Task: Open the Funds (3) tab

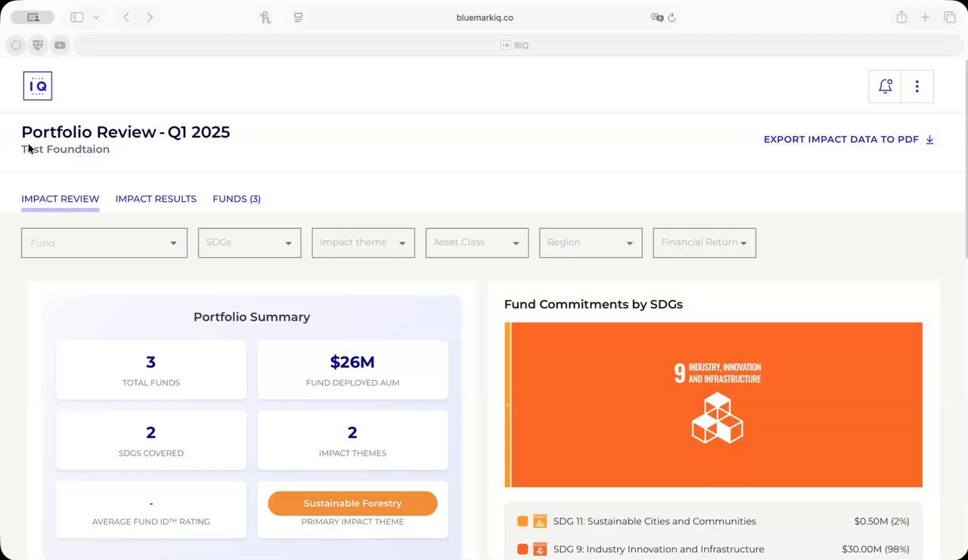Action: click(237, 199)
